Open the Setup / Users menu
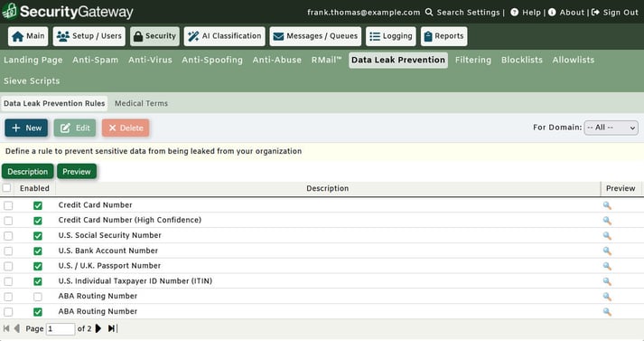 click(x=89, y=36)
